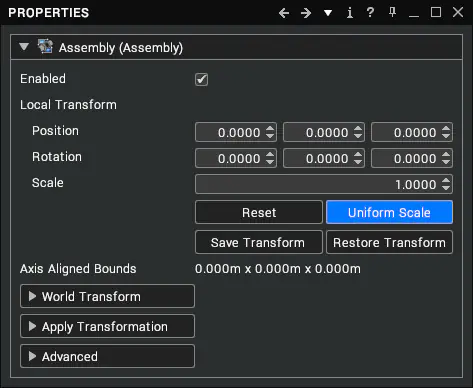Click the info 'i' icon

pos(350,13)
